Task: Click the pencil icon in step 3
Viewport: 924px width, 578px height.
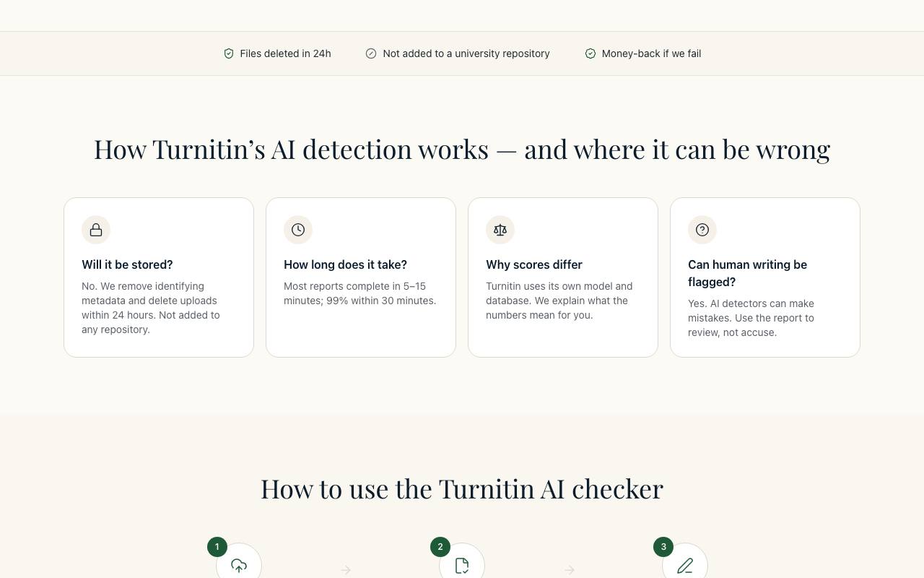Action: point(685,566)
